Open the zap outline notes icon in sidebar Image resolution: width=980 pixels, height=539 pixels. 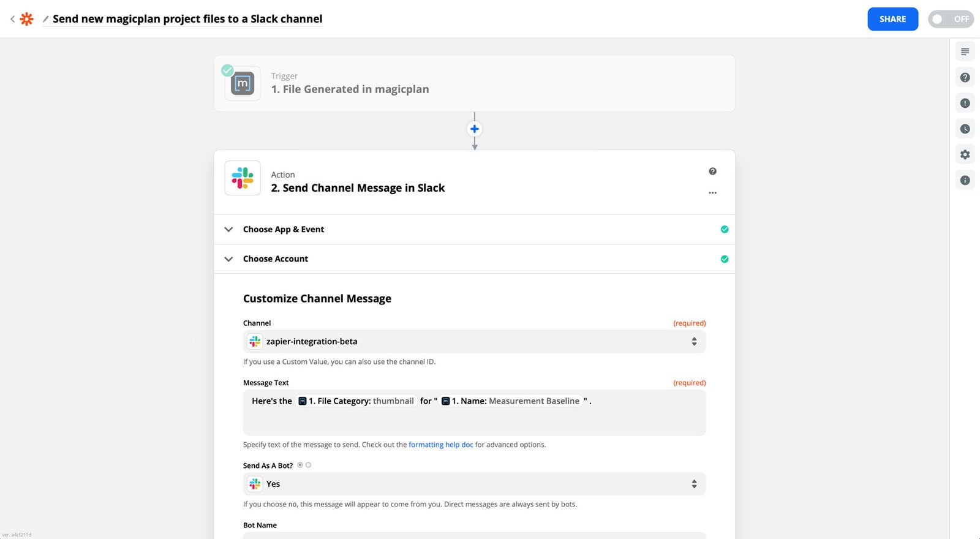tap(965, 52)
